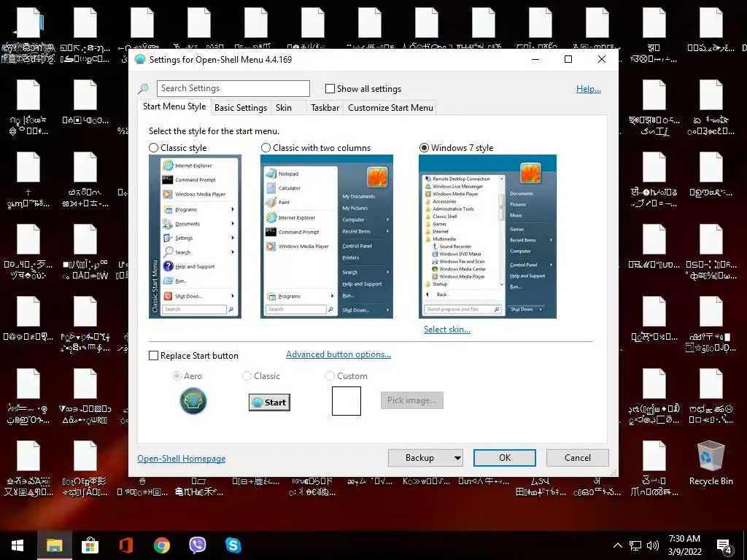Focus the Search Settings input field
The height and width of the screenshot is (560, 747).
pyautogui.click(x=233, y=88)
